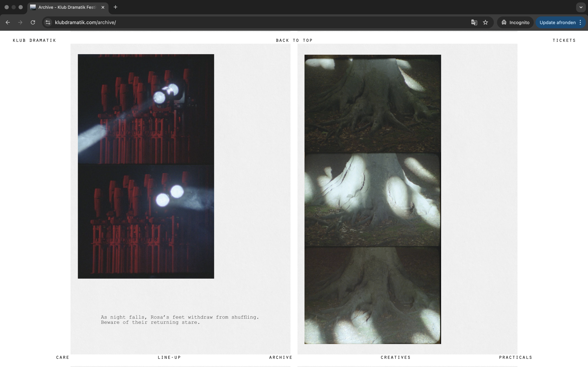Viewport: 588px width, 367px height.
Task: Bookmark this page with the star icon
Action: pyautogui.click(x=485, y=22)
